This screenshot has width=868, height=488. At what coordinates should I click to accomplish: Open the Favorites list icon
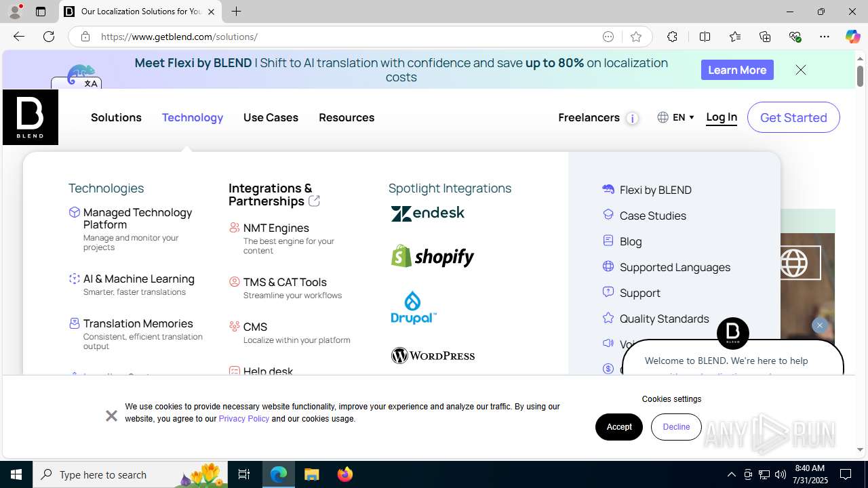[x=734, y=37]
